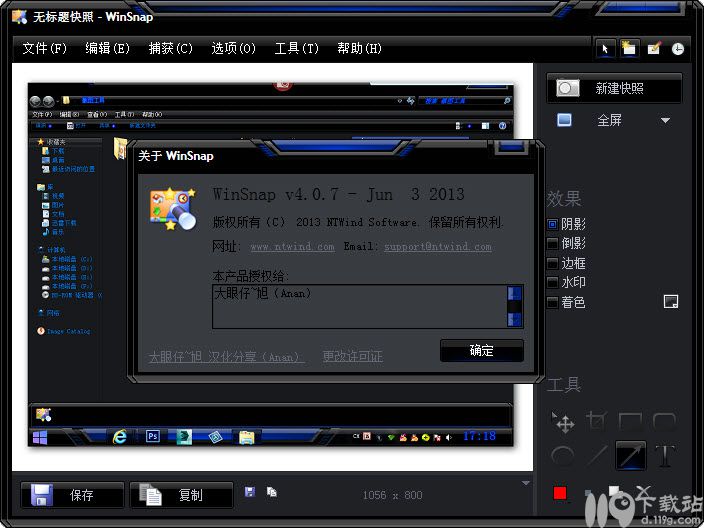
Task: Toggle the mouse pointer capture icon
Action: pyautogui.click(x=605, y=48)
